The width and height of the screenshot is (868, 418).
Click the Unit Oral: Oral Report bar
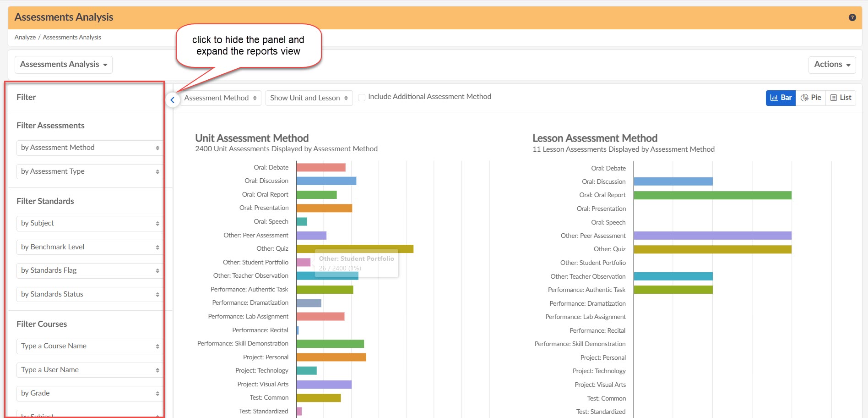click(317, 194)
